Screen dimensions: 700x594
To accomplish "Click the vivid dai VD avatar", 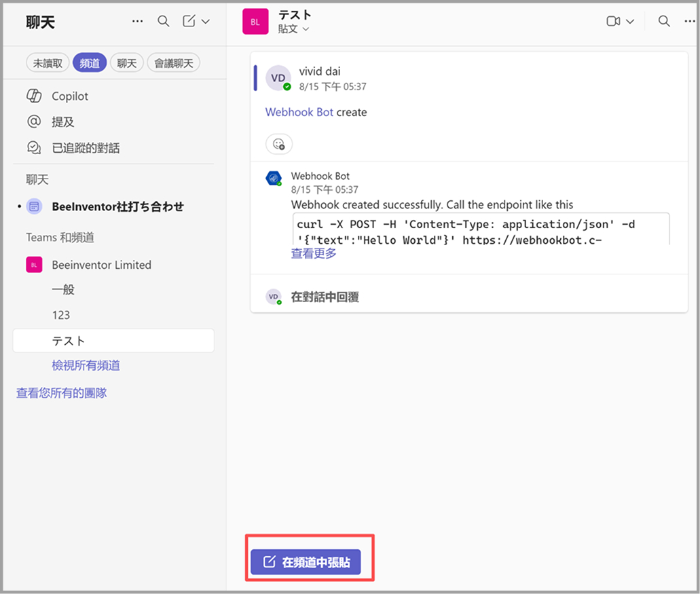I will tap(278, 79).
